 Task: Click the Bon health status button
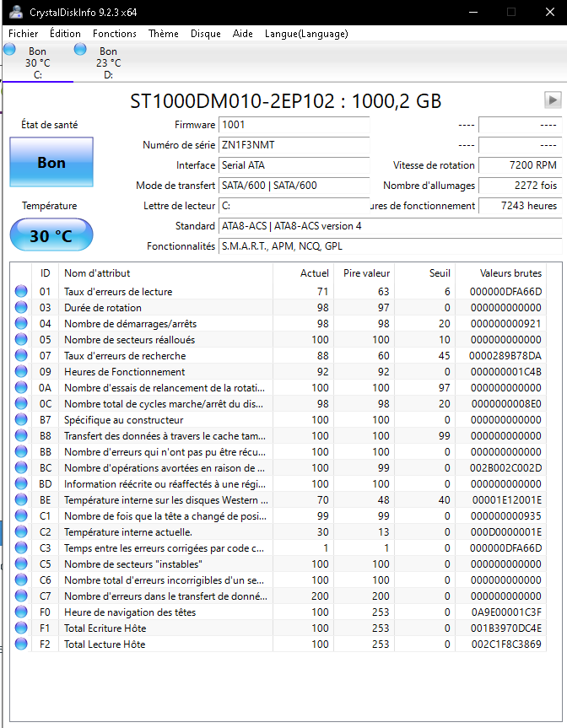tap(51, 162)
